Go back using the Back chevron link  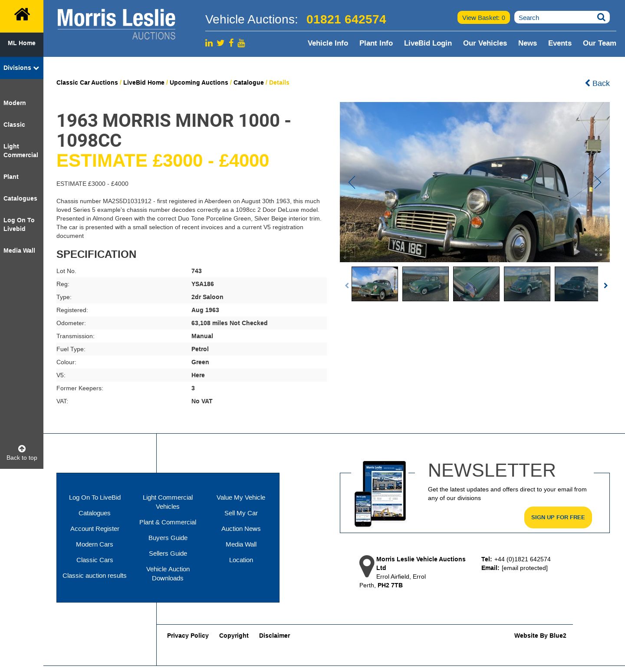pyautogui.click(x=597, y=83)
